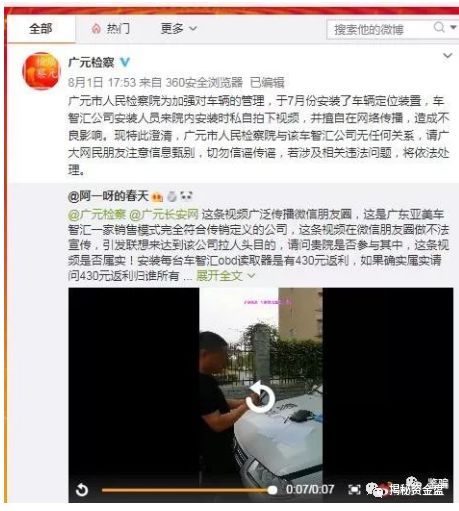Click the blue verified V badge
459x511 pixels.
(125, 62)
